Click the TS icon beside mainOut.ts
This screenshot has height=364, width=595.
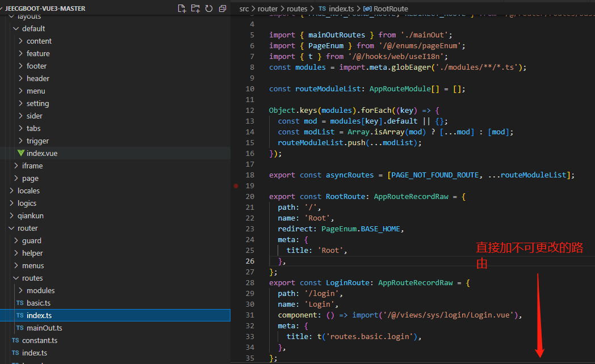pos(20,328)
